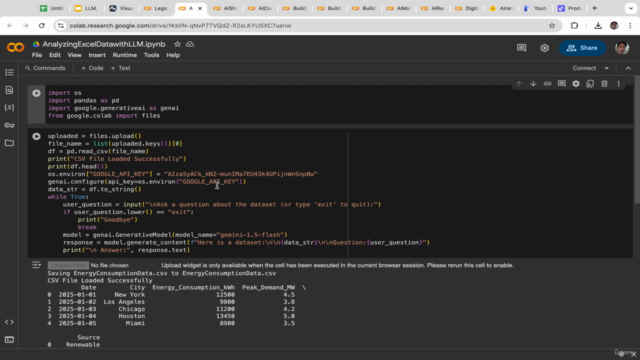Open the Insert menu
Screen dimensions: 640x360
[97, 55]
